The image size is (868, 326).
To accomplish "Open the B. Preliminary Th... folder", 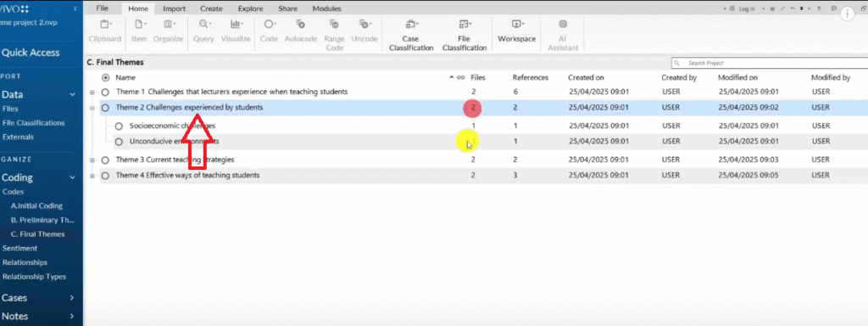I will [x=42, y=220].
